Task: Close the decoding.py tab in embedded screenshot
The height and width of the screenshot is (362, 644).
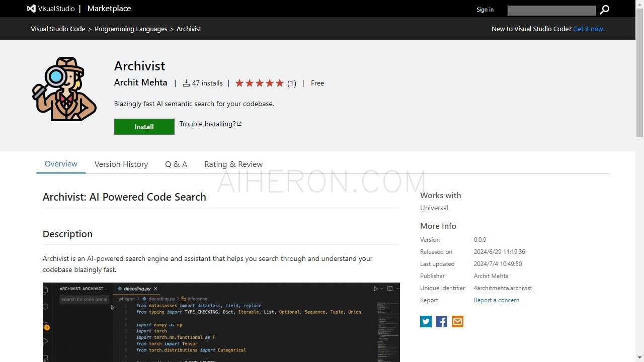Action: click(x=155, y=289)
